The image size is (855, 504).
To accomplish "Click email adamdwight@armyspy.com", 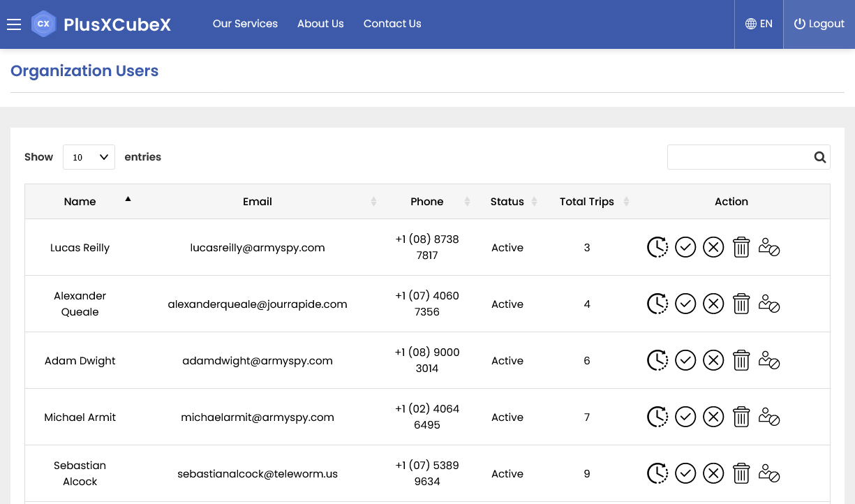I will [258, 361].
